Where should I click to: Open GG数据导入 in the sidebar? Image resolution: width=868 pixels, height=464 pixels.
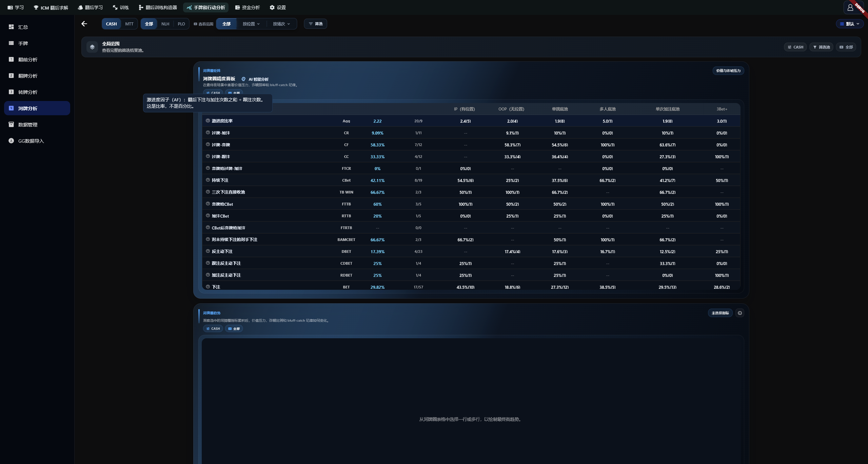pyautogui.click(x=37, y=141)
